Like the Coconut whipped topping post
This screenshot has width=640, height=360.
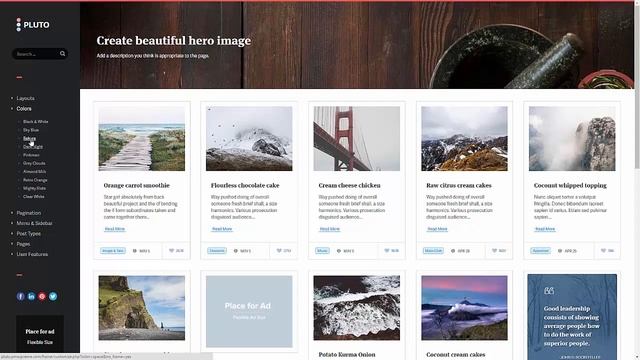click(x=607, y=251)
